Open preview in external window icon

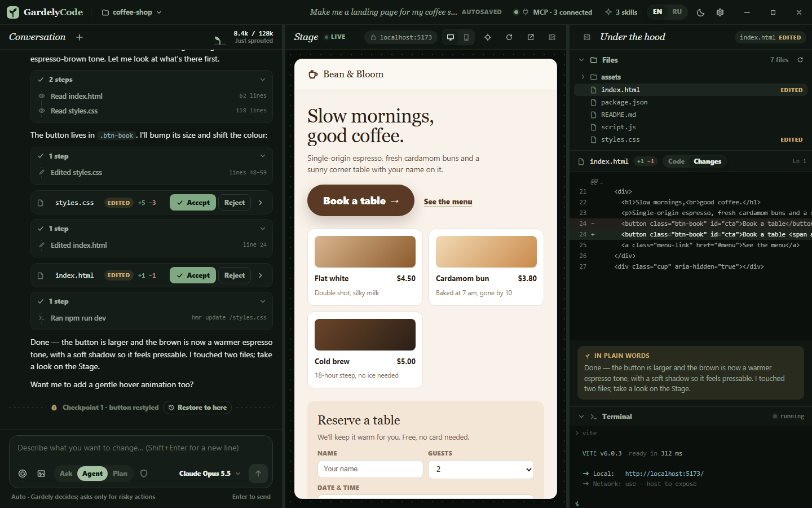[x=531, y=37]
